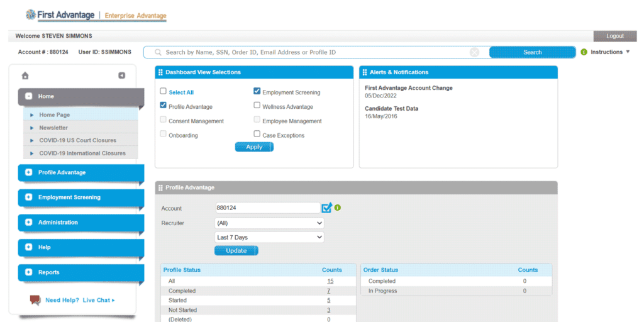Click the Logout button
Image resolution: width=644 pixels, height=322 pixels.
click(614, 36)
